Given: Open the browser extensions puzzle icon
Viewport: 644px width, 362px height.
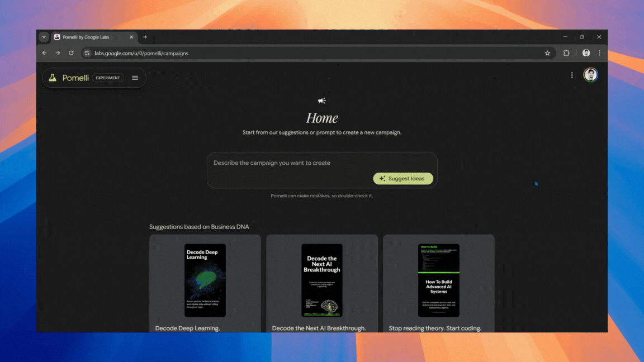Looking at the screenshot, I should pyautogui.click(x=566, y=53).
